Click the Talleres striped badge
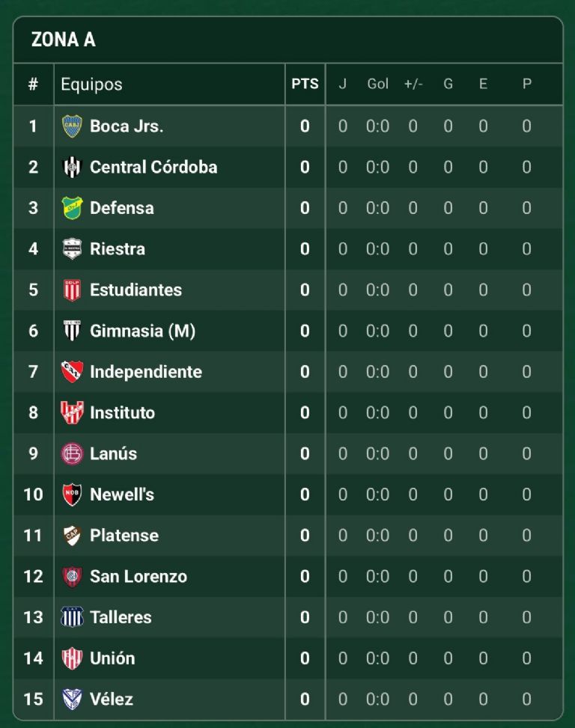Image resolution: width=575 pixels, height=728 pixels. click(x=72, y=617)
